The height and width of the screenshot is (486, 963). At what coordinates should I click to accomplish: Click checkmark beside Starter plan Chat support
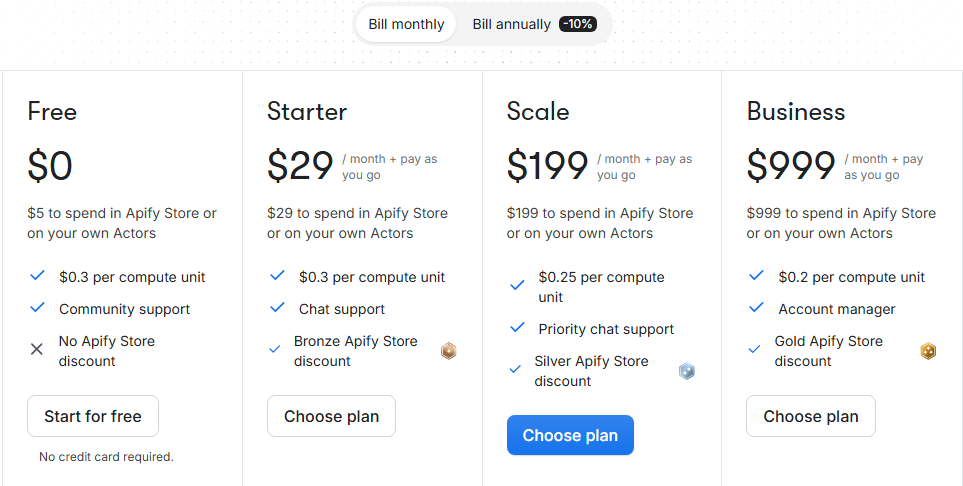[277, 308]
